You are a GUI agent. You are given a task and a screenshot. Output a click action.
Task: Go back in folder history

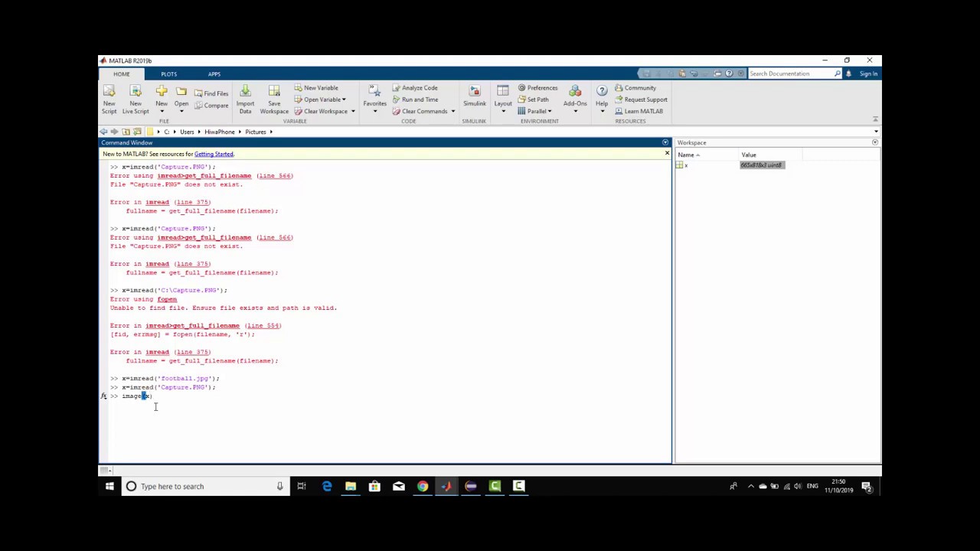pyautogui.click(x=104, y=132)
